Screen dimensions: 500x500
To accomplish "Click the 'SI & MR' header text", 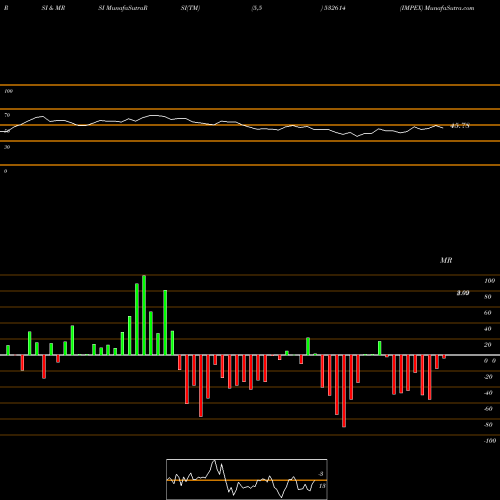I will pyautogui.click(x=53, y=8).
